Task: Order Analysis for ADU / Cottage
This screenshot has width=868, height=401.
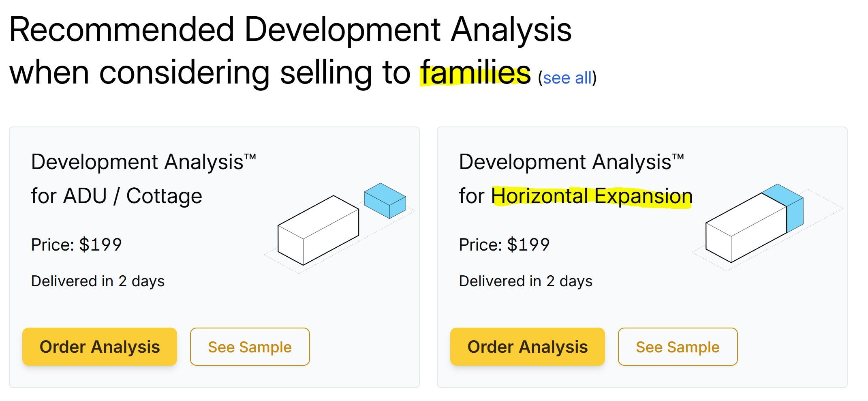Action: click(100, 347)
